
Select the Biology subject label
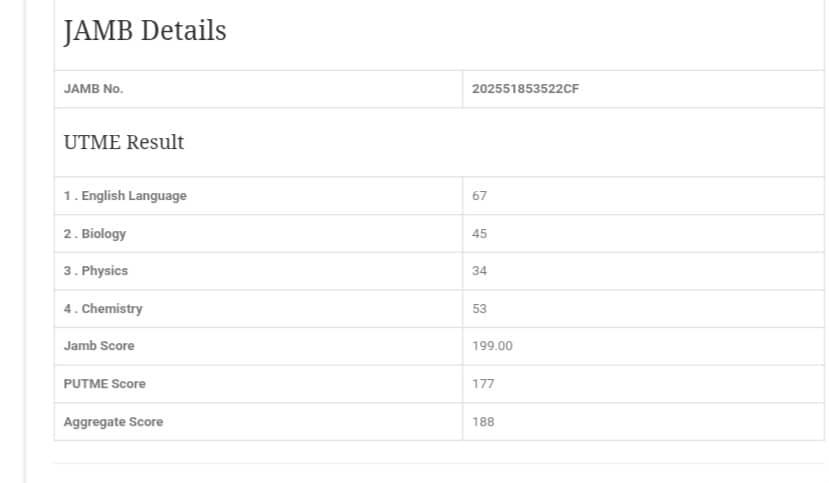pos(95,234)
